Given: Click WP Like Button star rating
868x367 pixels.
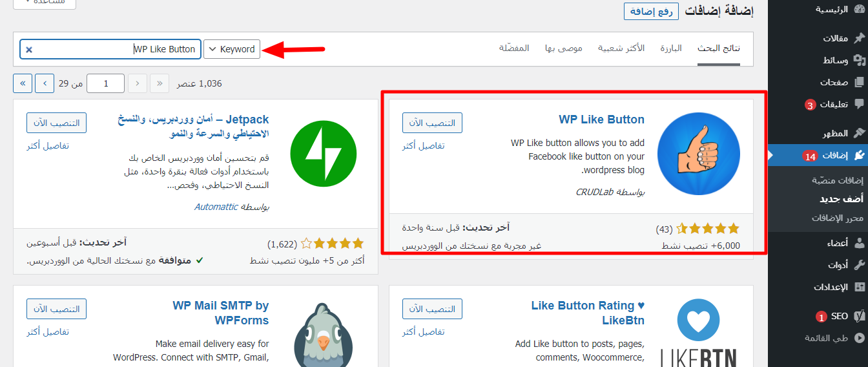Looking at the screenshot, I should click(x=707, y=229).
